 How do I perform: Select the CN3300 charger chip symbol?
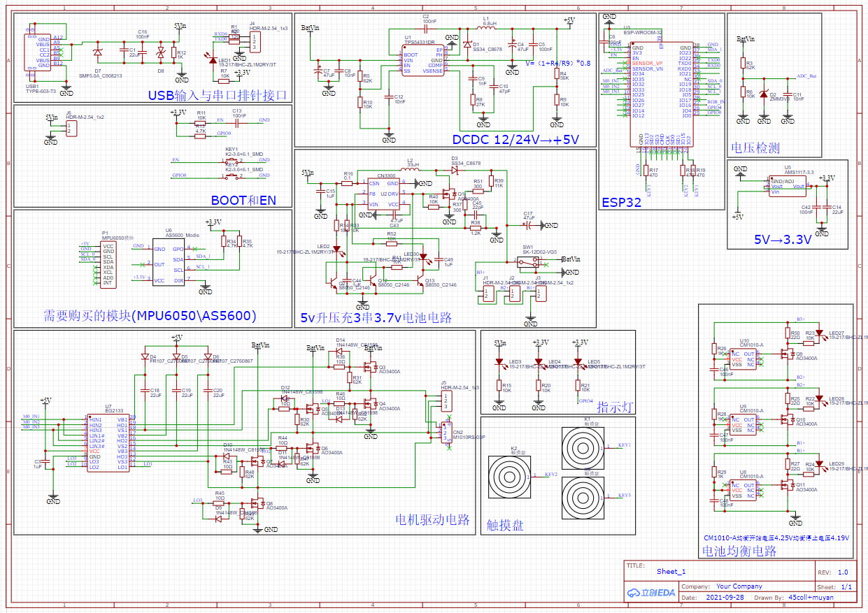coord(383,194)
